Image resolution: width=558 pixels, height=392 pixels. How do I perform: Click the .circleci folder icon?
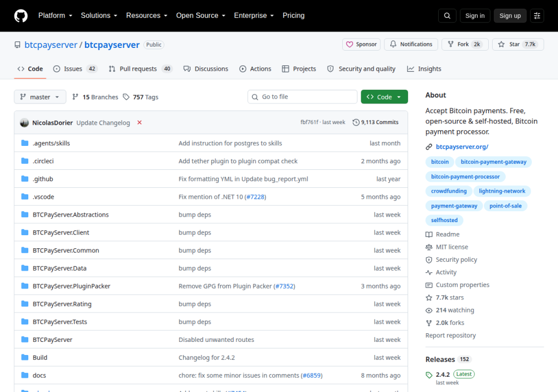[25, 161]
